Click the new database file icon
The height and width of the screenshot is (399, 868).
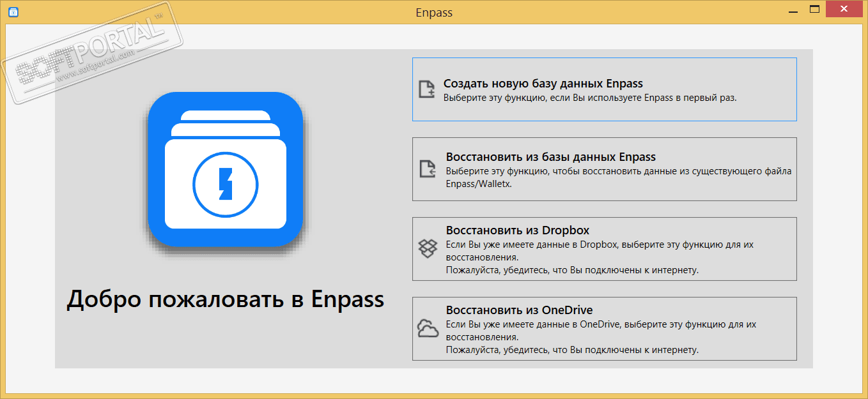(426, 89)
